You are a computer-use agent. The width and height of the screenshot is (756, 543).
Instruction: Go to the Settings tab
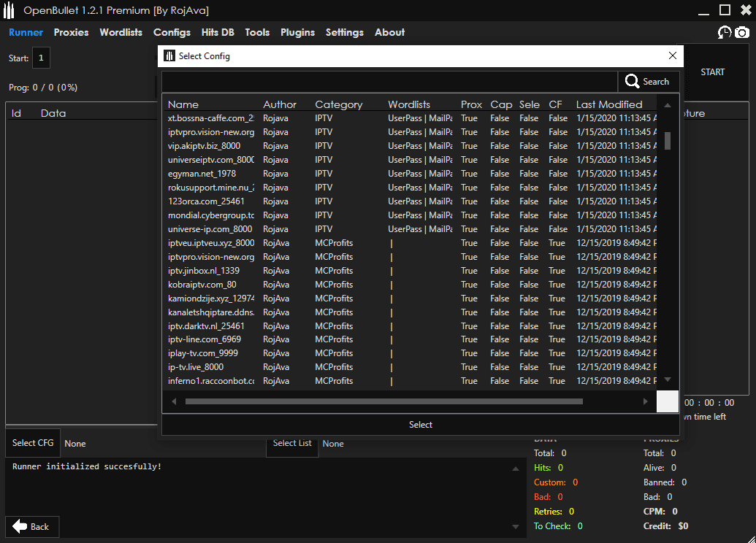344,32
